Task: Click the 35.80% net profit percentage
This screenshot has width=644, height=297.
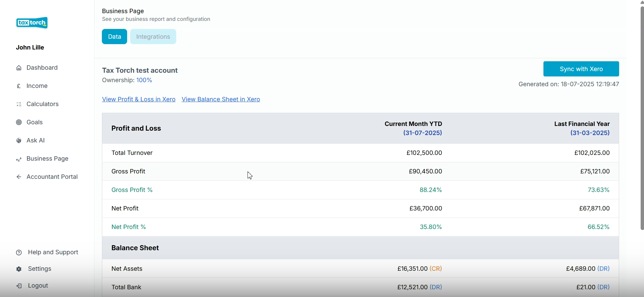Action: click(431, 227)
